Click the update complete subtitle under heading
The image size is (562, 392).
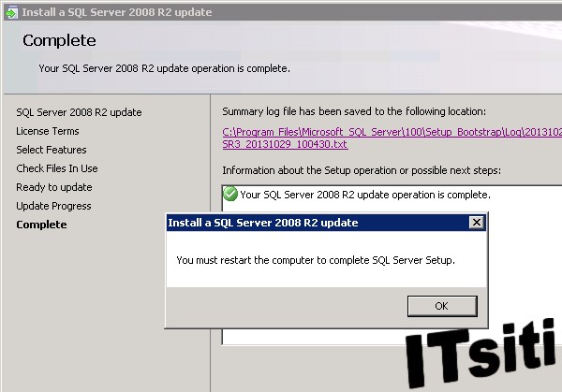coord(165,68)
